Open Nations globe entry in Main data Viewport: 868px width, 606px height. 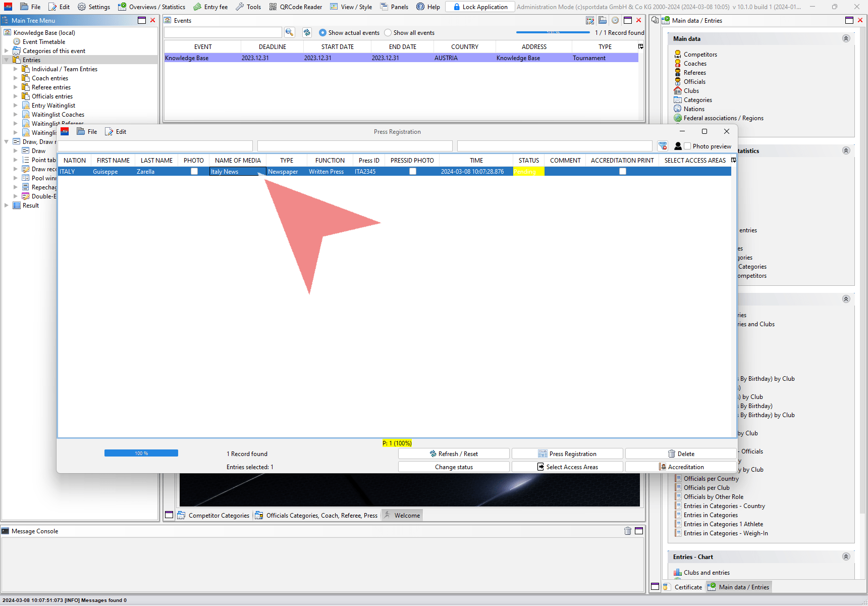pos(678,109)
